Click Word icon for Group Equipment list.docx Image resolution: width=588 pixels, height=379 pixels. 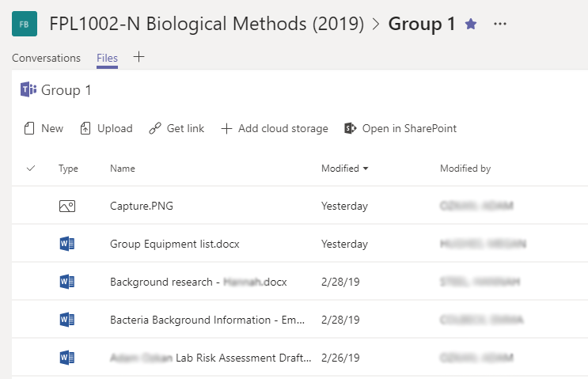coord(67,244)
